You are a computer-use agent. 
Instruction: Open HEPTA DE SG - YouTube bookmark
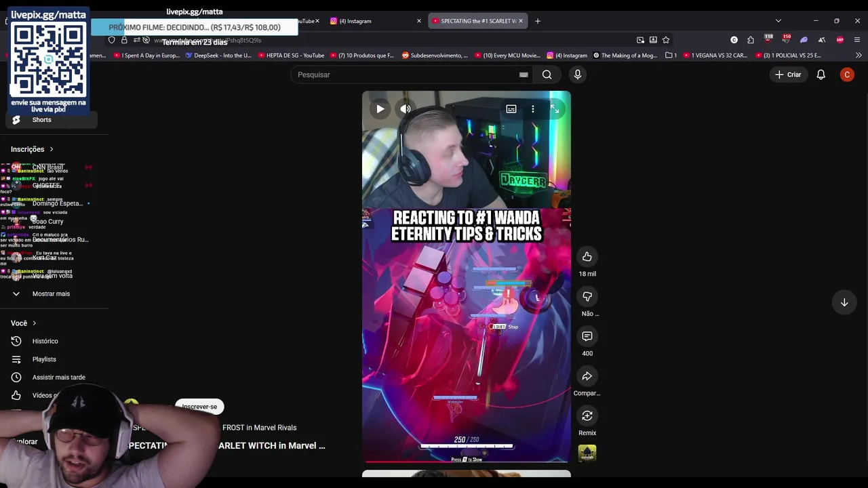click(290, 56)
